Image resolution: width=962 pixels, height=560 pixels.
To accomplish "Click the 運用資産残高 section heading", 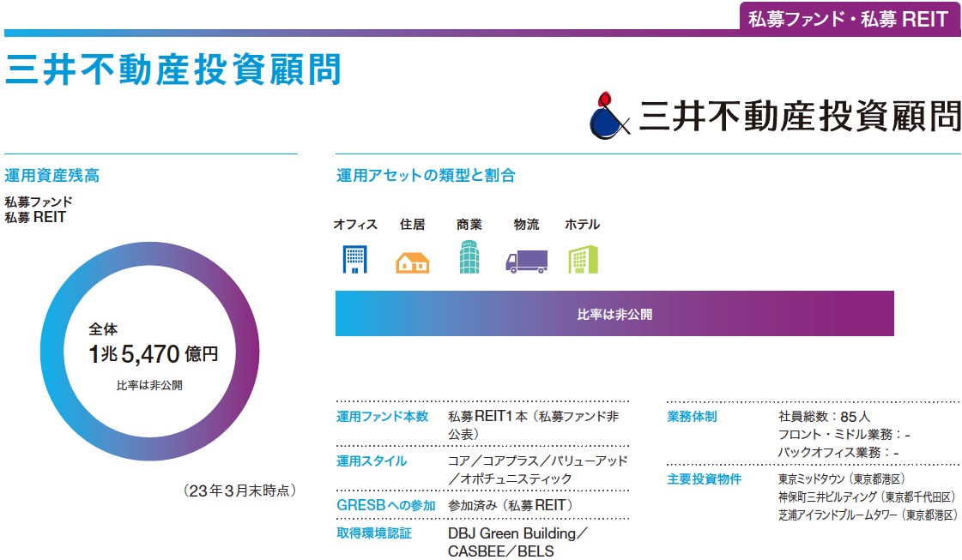I will (52, 176).
